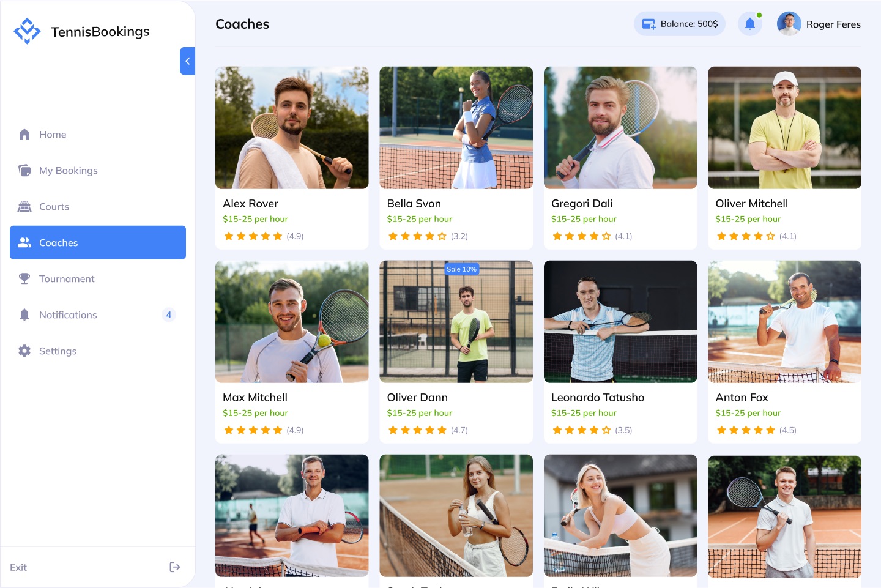This screenshot has width=881, height=588.
Task: Click Anton Fox's price per hour
Action: point(748,413)
